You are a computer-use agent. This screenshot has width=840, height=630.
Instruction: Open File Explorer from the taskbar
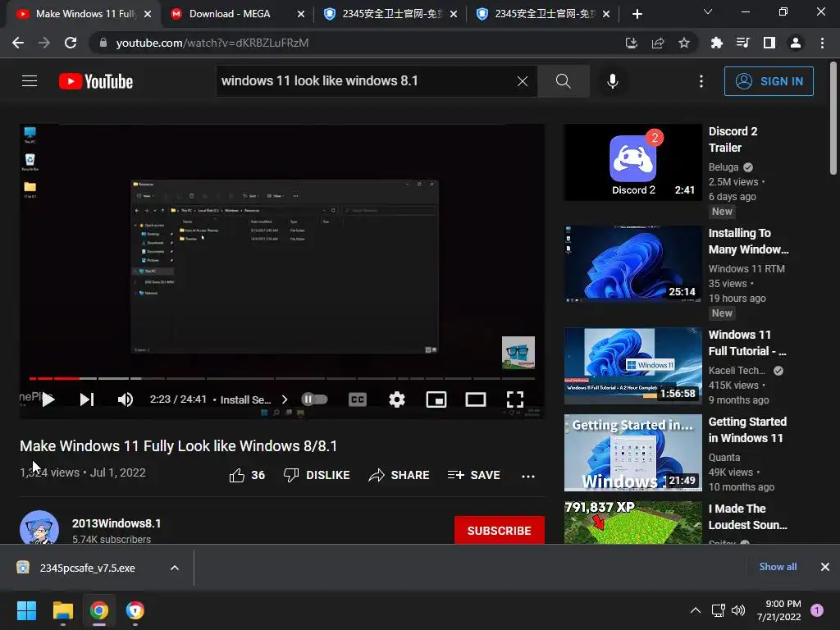(62, 610)
